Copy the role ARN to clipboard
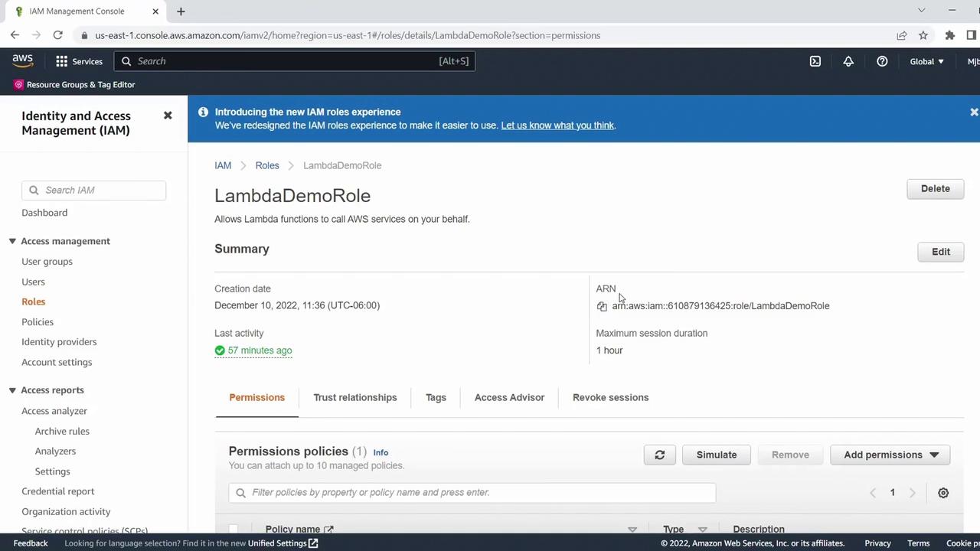 [x=602, y=306]
